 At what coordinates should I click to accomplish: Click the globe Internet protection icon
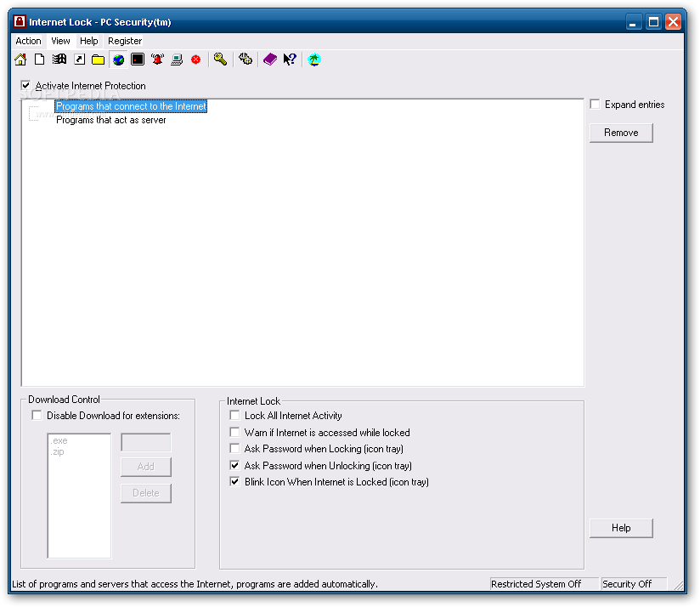click(118, 60)
